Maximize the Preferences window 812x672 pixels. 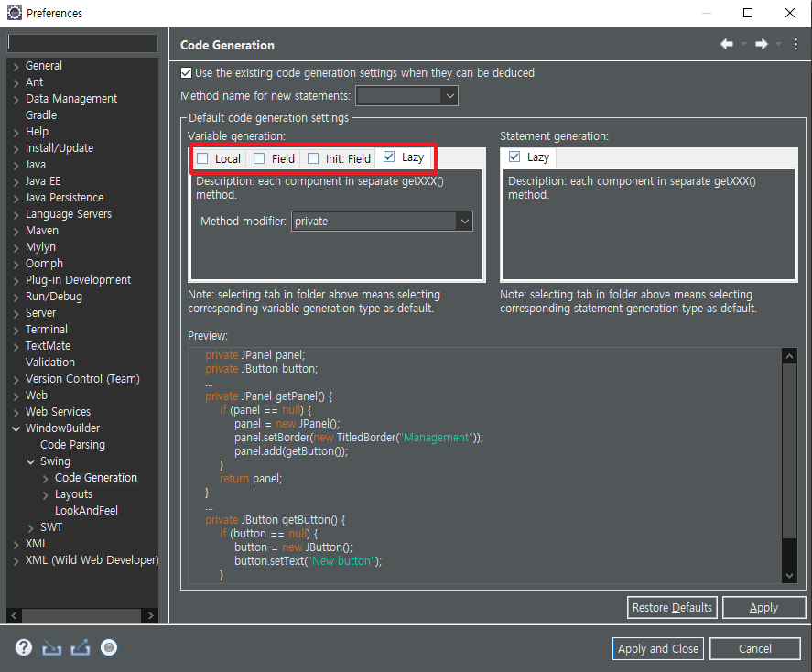748,13
